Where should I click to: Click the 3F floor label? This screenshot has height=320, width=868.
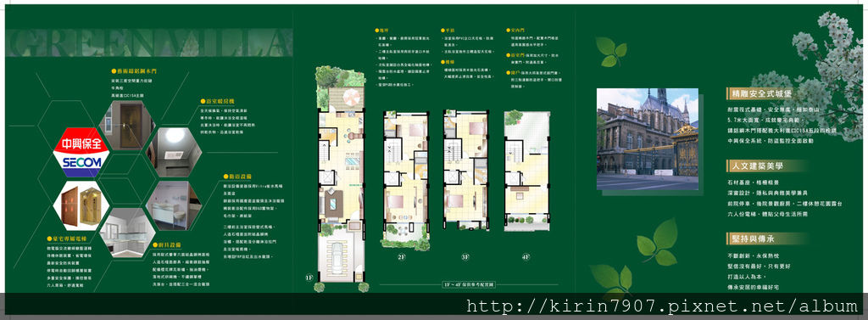point(465,257)
